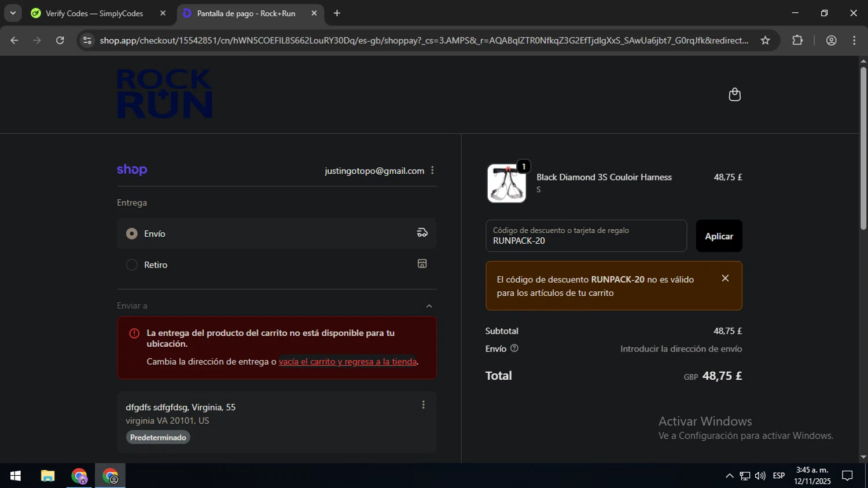The width and height of the screenshot is (868, 488).
Task: Open the Windows notification center icon
Action: tap(847, 476)
